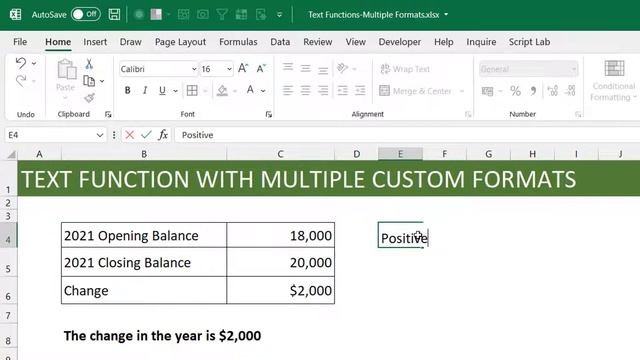Click the Center horizontal alignment icon

pos(305,90)
